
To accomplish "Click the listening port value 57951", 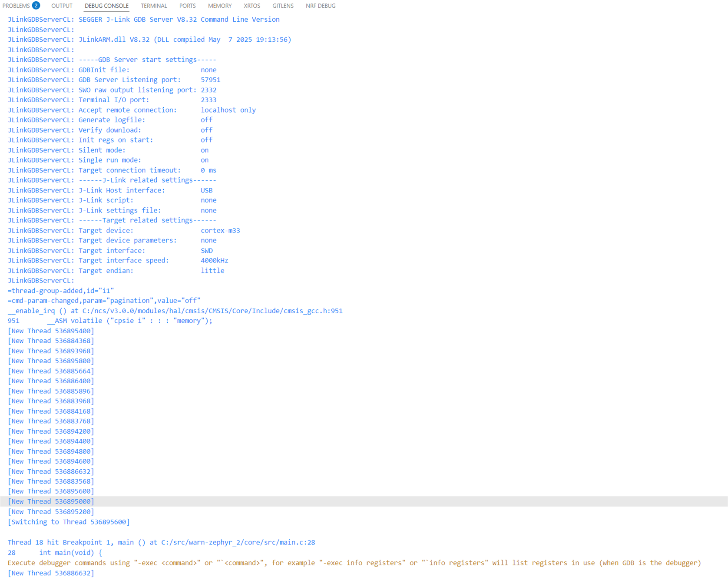I will 210,80.
